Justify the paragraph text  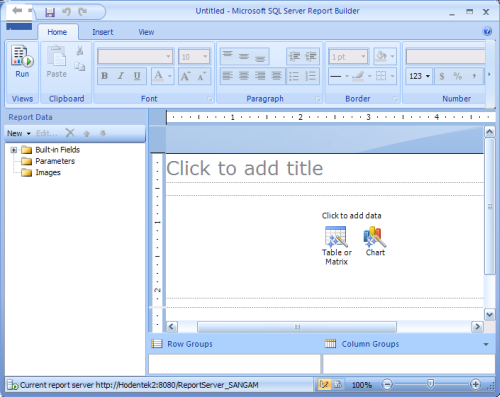pos(276,76)
